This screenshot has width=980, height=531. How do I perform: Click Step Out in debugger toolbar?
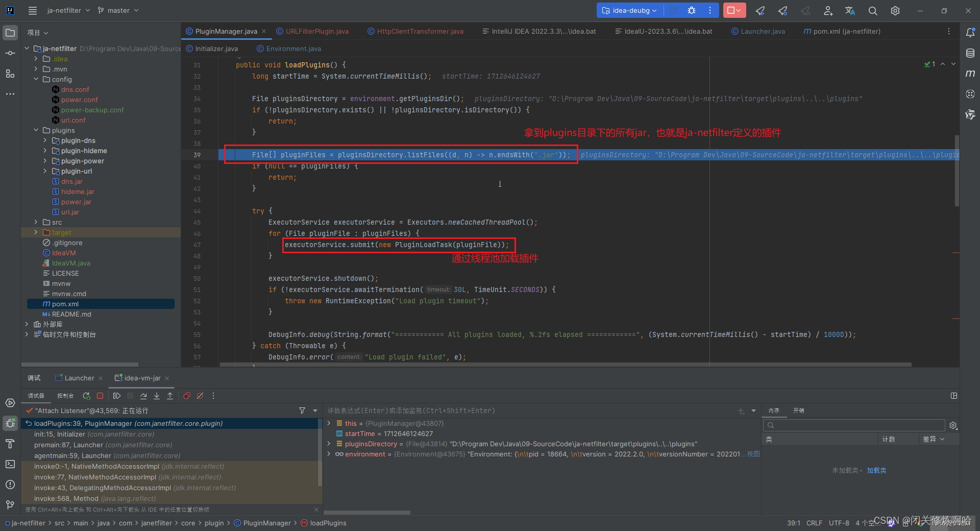click(x=170, y=396)
